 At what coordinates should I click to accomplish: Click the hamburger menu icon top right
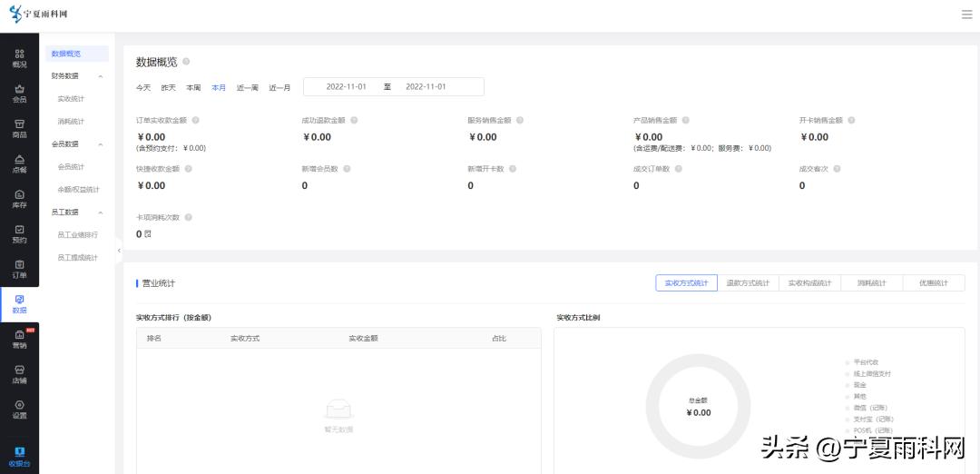[966, 15]
